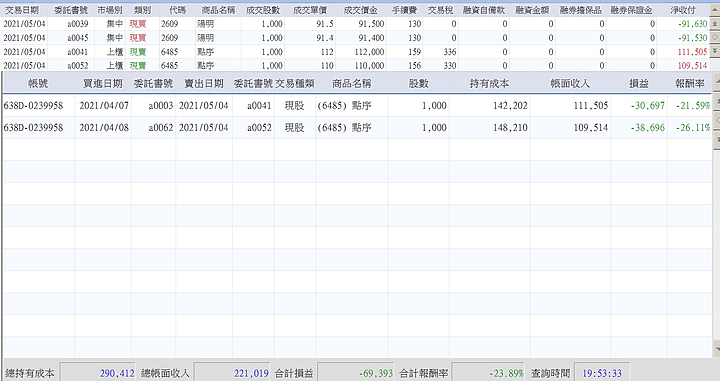Sort by the 成交單價 column header
The image size is (720, 381).
[310, 10]
